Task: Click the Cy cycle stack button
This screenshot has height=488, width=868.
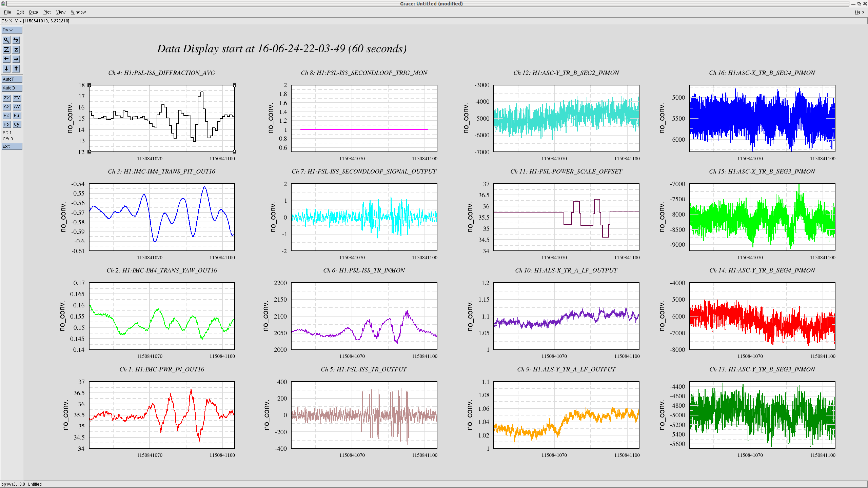Action: click(x=17, y=124)
